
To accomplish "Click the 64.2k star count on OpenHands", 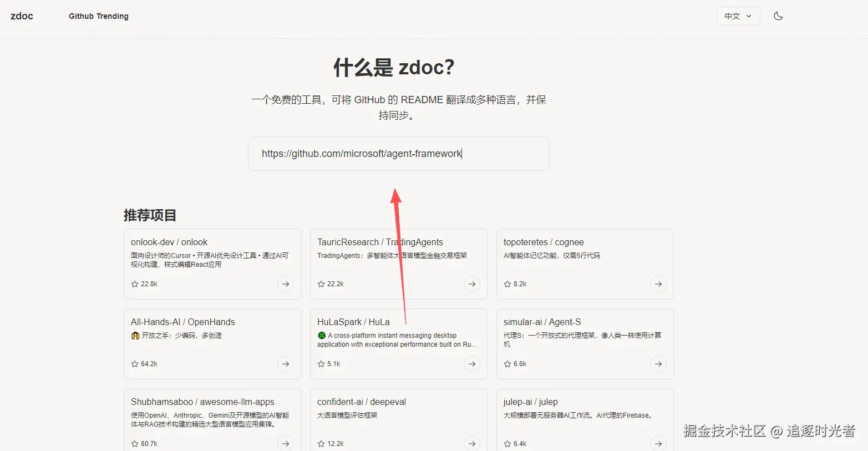I will click(149, 364).
